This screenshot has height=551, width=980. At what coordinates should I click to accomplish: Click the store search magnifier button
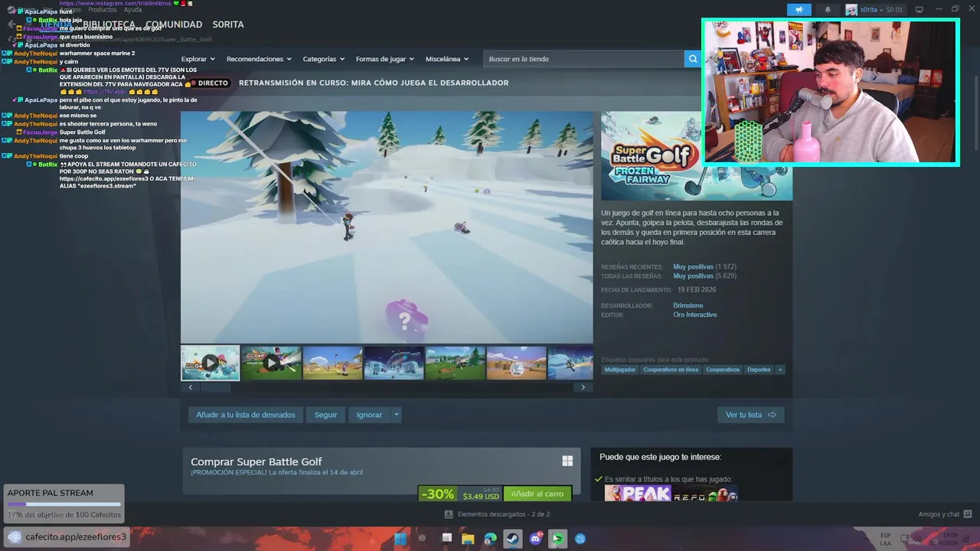[x=693, y=59]
